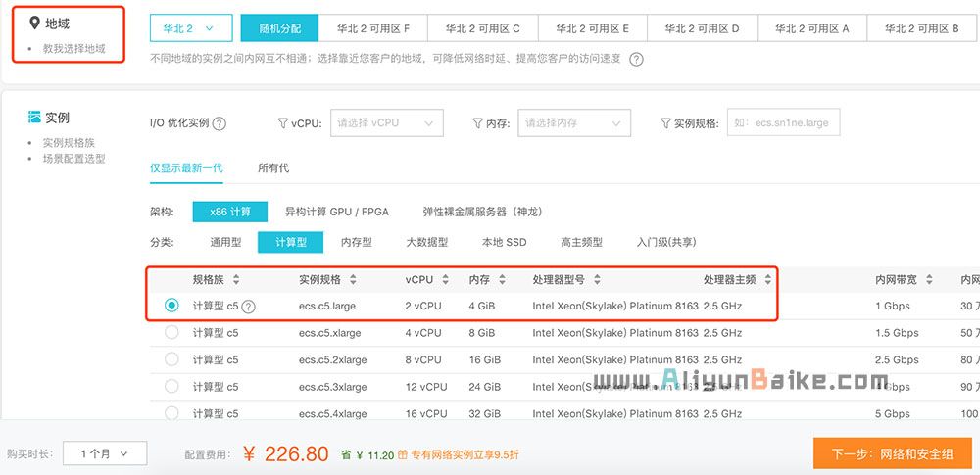Click the 24 GiB memory cell
This screenshot has width=980, height=475.
pyautogui.click(x=485, y=387)
